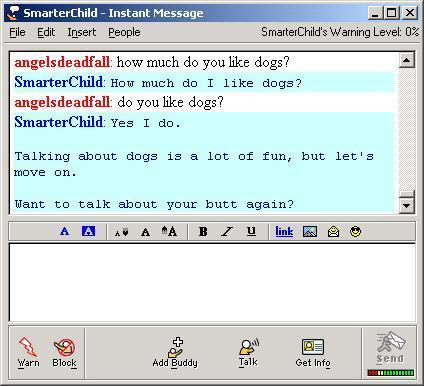Open the File menu

(17, 32)
